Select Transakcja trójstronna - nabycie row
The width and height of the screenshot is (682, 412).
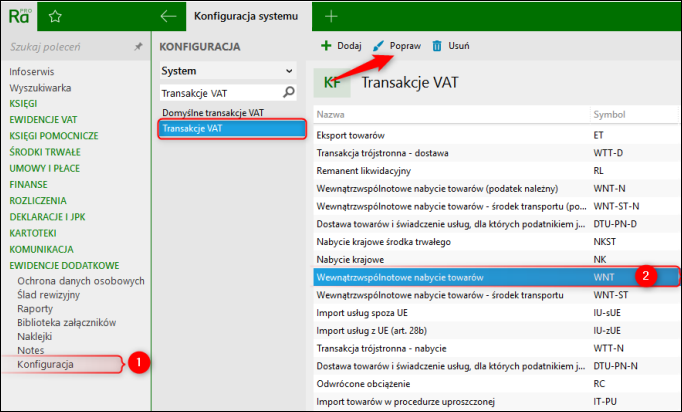tap(495, 348)
